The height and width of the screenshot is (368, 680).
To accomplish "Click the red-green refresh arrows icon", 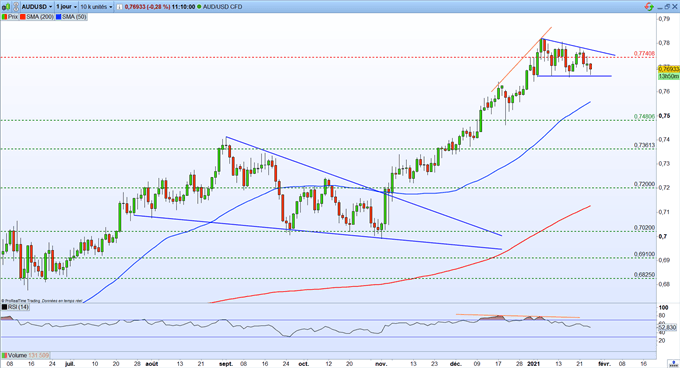I will coord(649,7).
